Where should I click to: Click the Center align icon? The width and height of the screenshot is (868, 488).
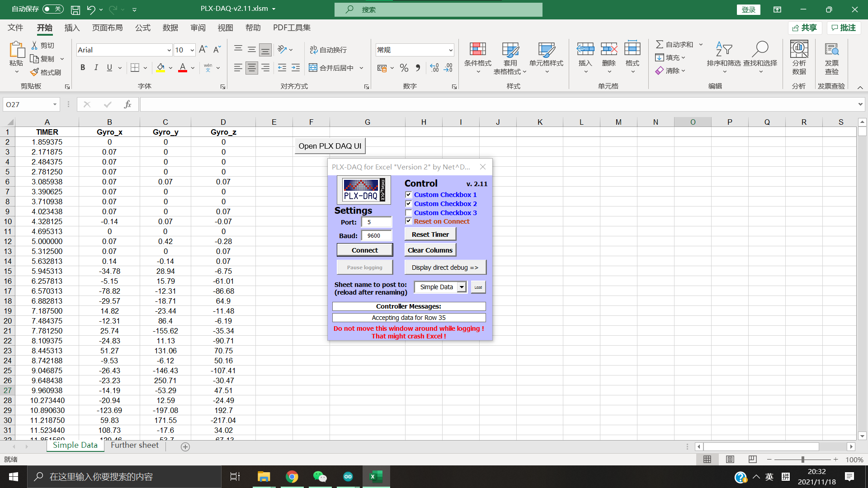pos(252,68)
